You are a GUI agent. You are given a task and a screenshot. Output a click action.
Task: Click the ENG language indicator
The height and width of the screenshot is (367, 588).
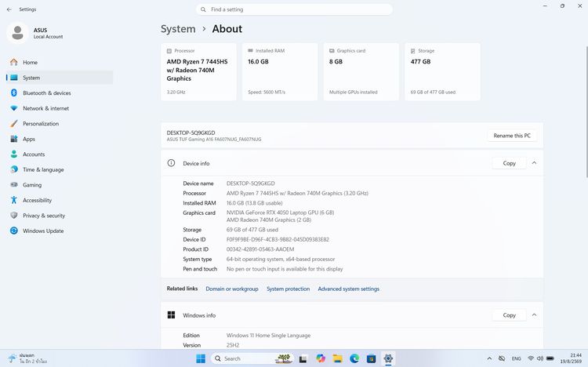point(517,358)
